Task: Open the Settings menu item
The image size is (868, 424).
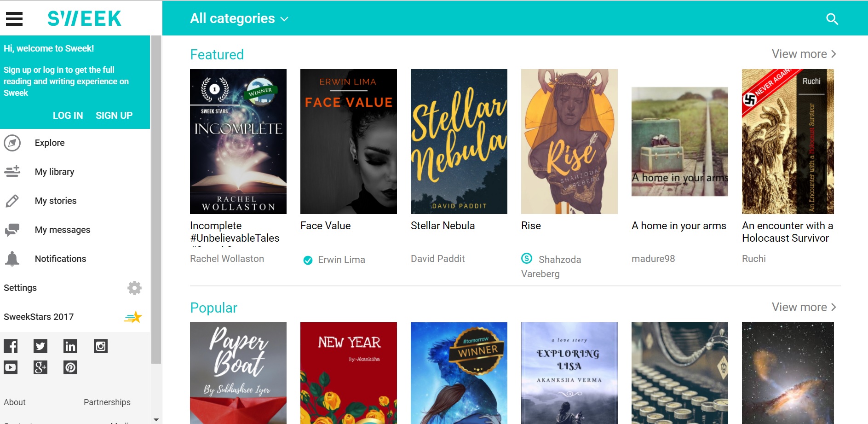Action: pyautogui.click(x=20, y=288)
